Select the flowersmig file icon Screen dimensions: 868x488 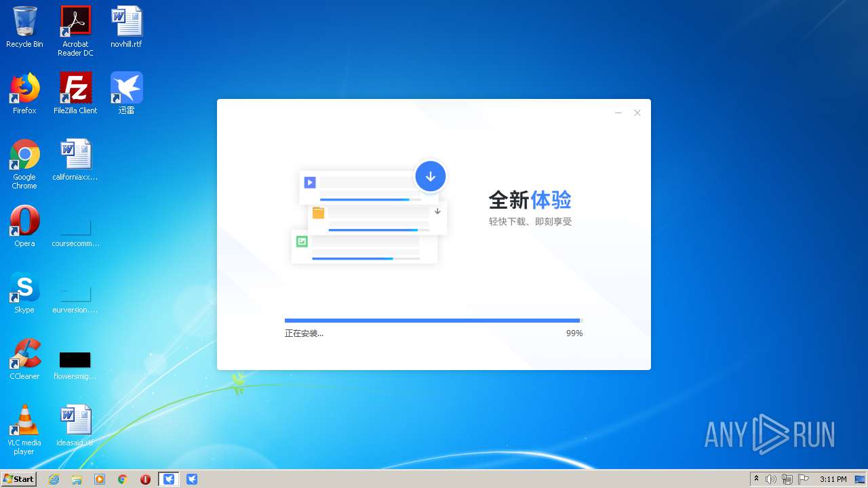(x=75, y=365)
